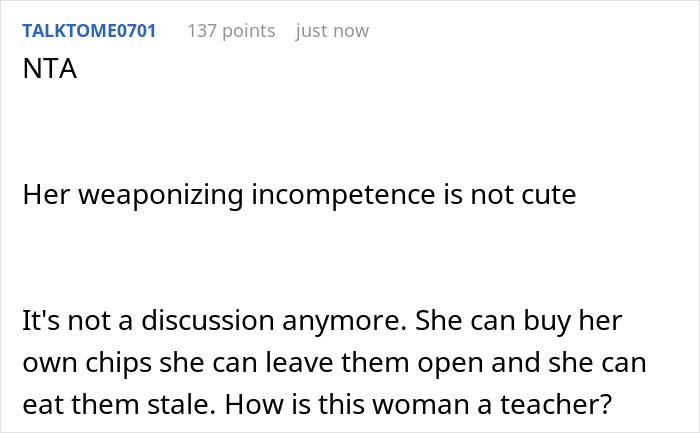Click the 'just now' comment timestamp
This screenshot has width=700, height=433.
point(332,31)
